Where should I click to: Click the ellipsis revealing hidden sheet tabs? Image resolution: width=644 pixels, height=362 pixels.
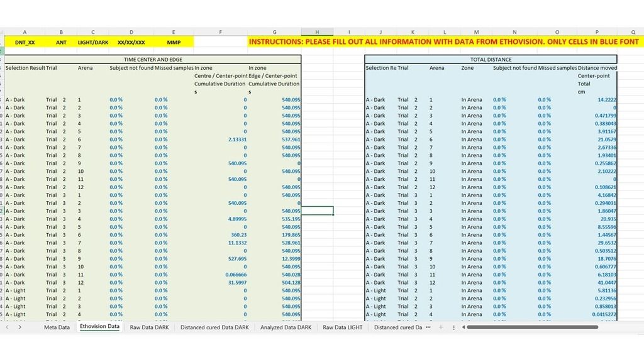428,327
